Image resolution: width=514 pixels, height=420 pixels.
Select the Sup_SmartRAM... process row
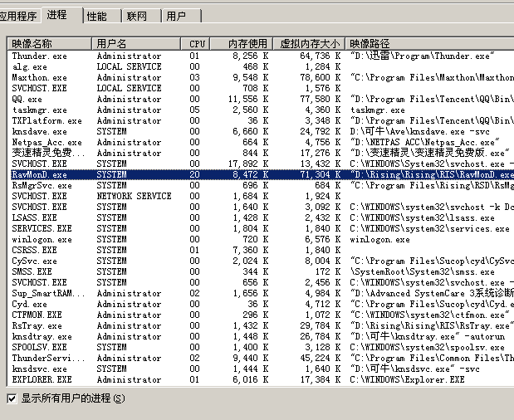point(261,293)
